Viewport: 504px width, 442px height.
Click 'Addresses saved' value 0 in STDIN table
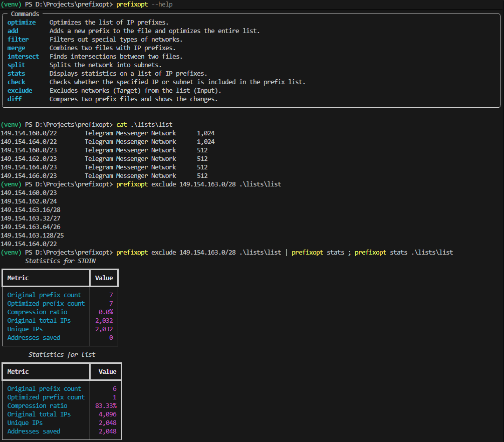click(x=111, y=338)
